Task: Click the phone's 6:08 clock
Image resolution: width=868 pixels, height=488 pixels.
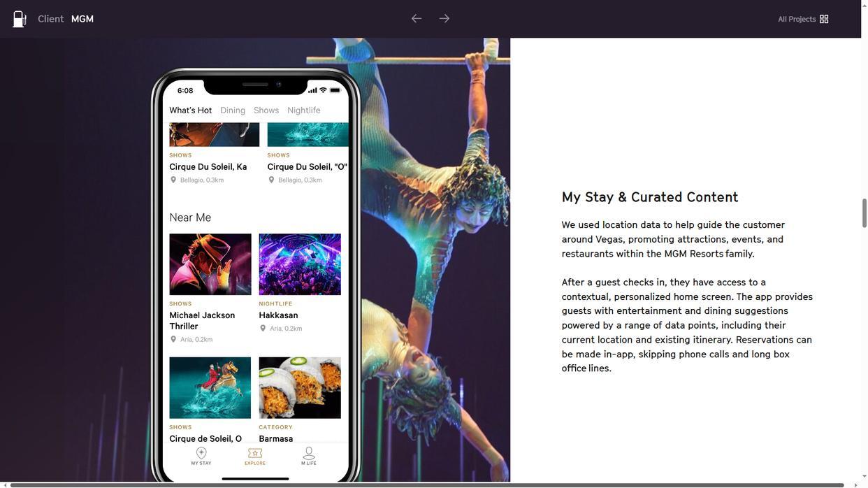Action: (x=185, y=91)
